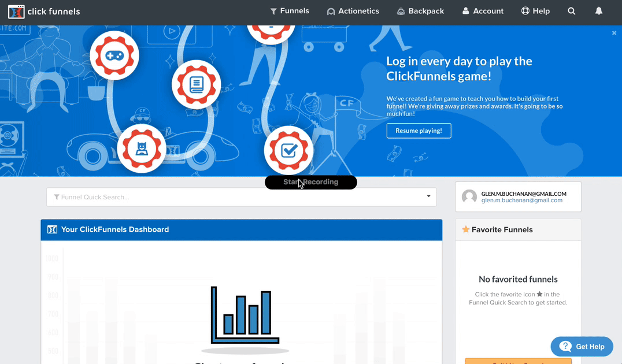
Task: Expand the Funnel Quick Search dropdown arrow
Action: pyautogui.click(x=428, y=196)
